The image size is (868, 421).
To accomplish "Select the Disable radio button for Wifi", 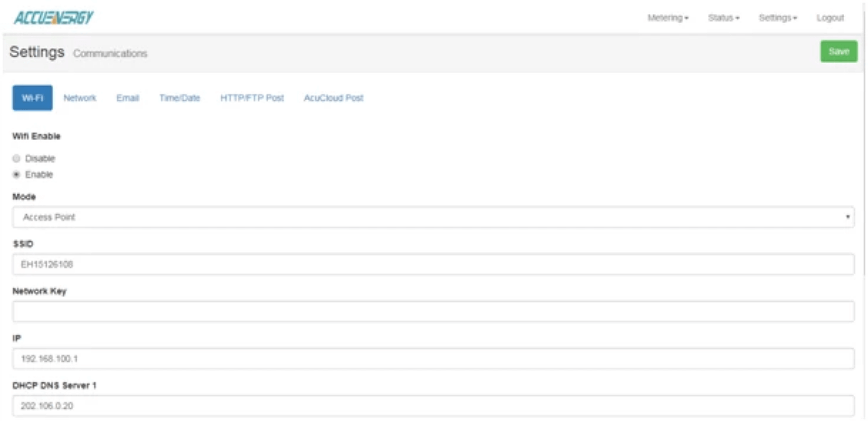I will tap(17, 158).
